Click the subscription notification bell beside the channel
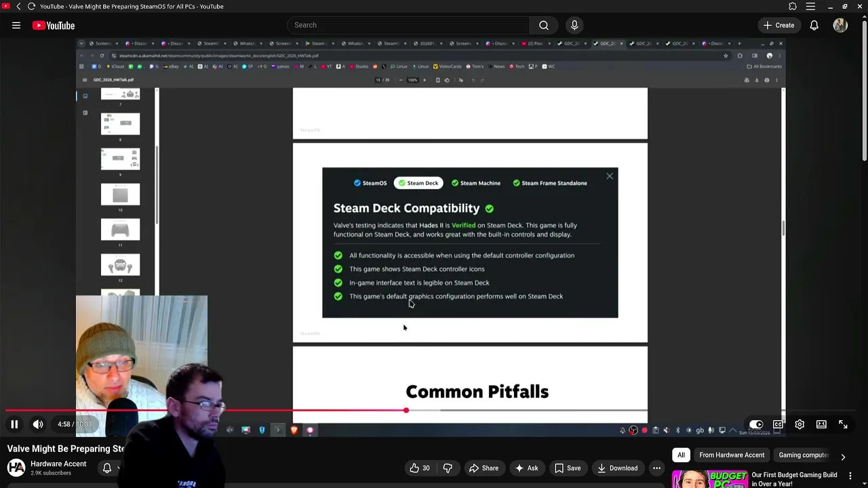This screenshot has height=488, width=868. [106, 468]
